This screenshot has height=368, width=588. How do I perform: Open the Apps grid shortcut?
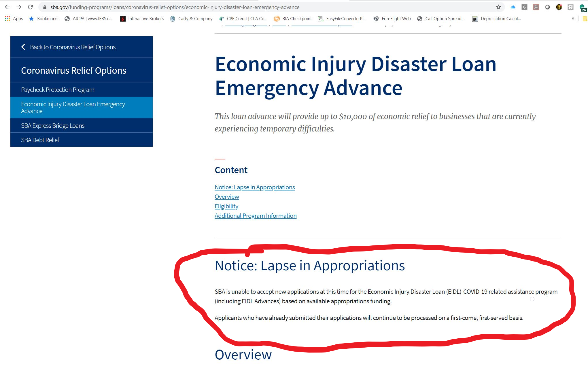point(14,19)
